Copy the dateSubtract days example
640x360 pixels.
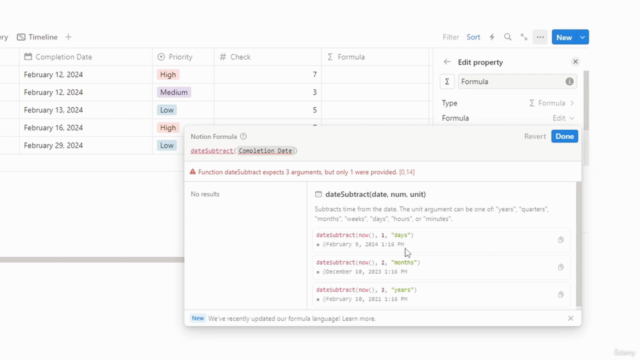[x=561, y=240]
